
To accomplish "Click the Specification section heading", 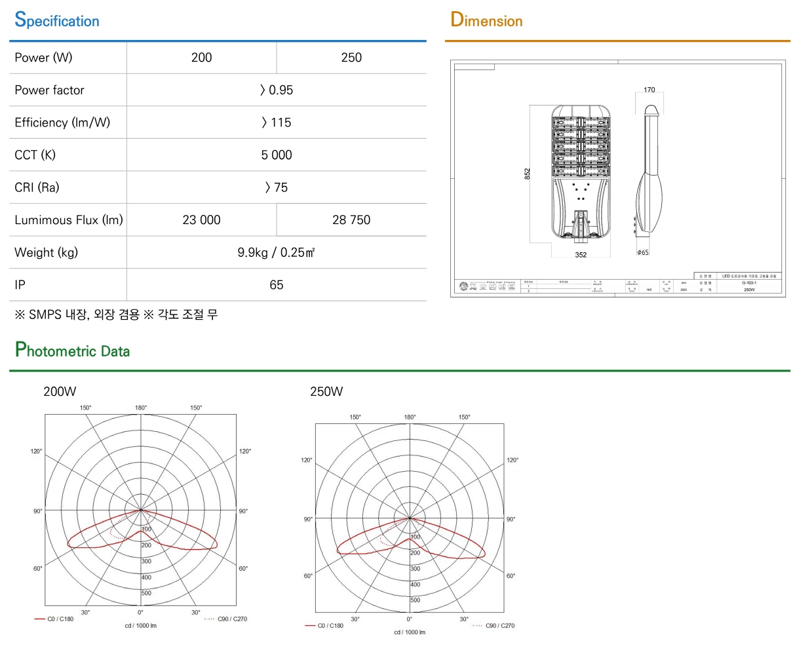I will point(57,20).
